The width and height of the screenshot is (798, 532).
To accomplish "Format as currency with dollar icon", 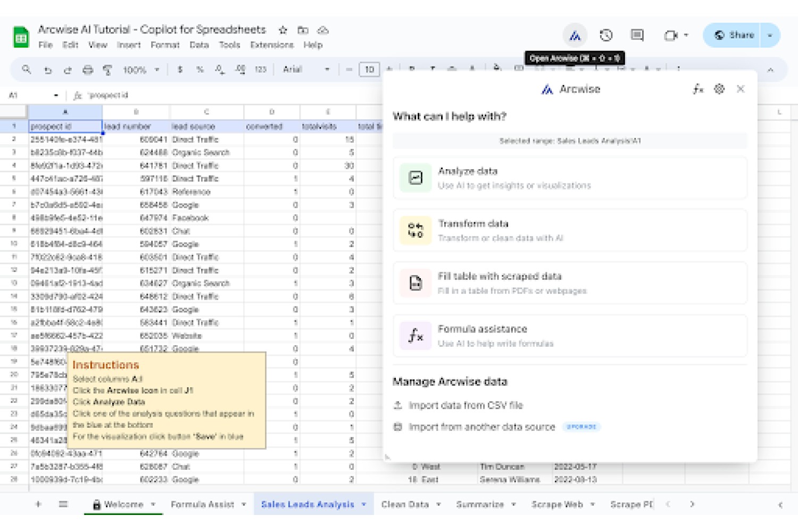I will (x=180, y=70).
